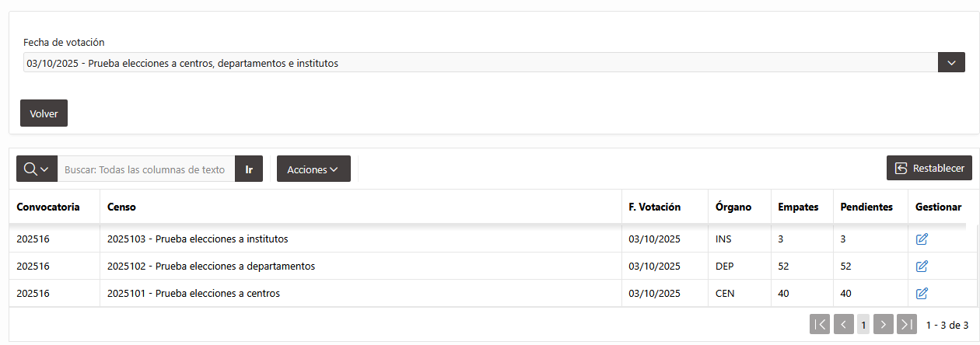The height and width of the screenshot is (345, 980).
Task: Select page number 1
Action: 863,324
